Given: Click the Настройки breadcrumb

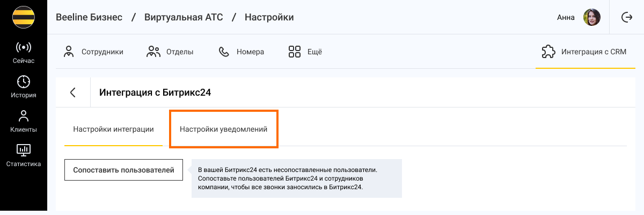Looking at the screenshot, I should click(x=269, y=17).
